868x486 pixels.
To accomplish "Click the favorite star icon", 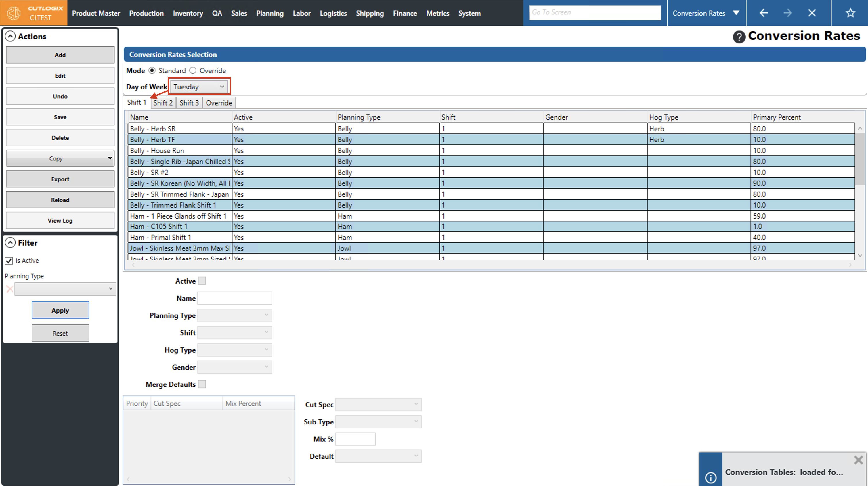I will coord(850,13).
